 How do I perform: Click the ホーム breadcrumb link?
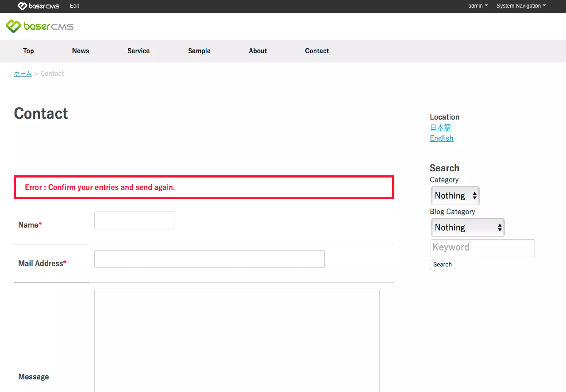pos(23,74)
